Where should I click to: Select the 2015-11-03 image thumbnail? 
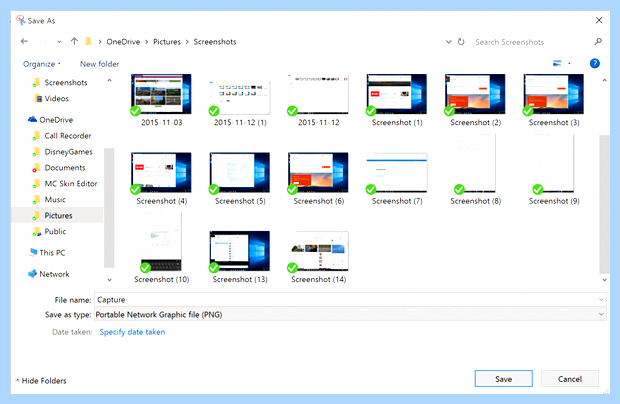click(161, 94)
